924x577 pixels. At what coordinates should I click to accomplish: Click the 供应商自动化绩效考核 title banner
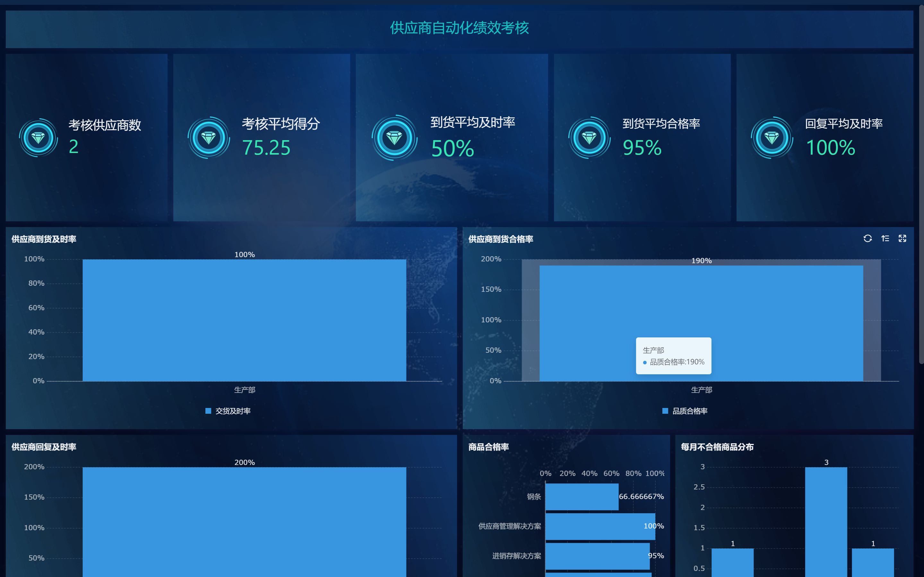point(459,28)
